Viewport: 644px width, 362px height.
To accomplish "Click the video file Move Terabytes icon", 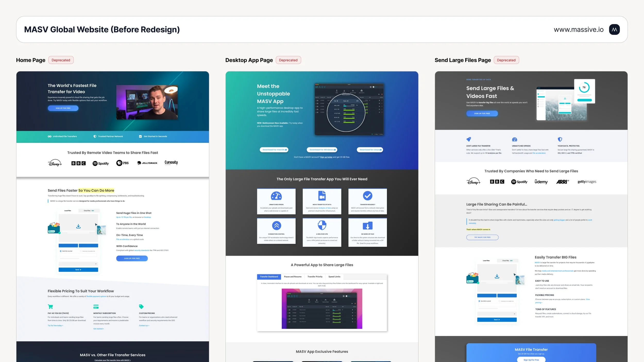I will tap(322, 196).
